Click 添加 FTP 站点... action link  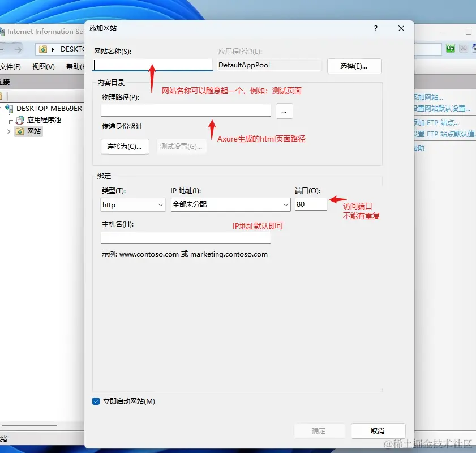point(436,123)
